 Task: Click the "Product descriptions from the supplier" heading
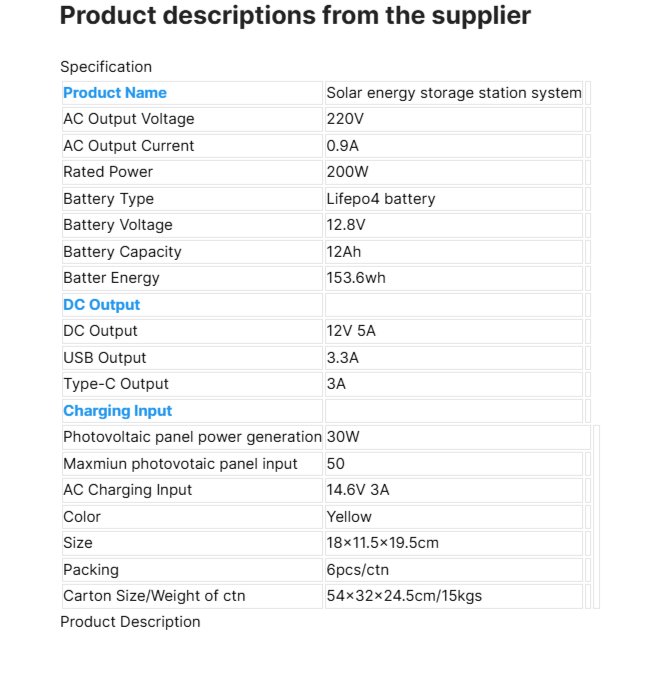pyautogui.click(x=295, y=16)
